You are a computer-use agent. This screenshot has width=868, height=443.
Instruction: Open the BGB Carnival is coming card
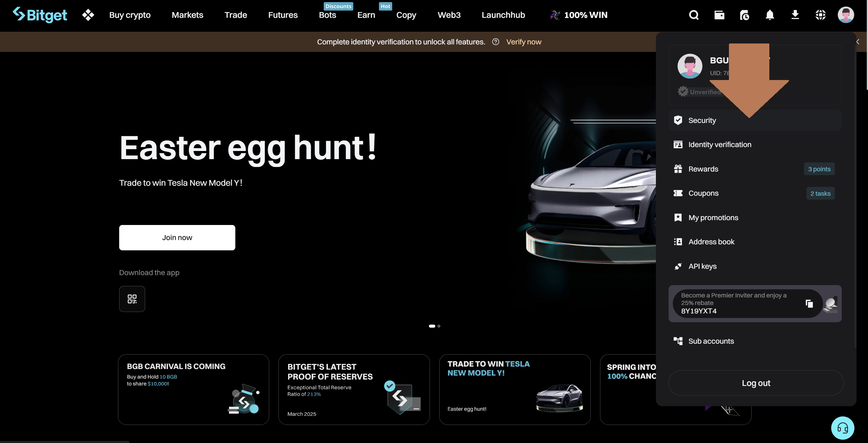coord(193,389)
